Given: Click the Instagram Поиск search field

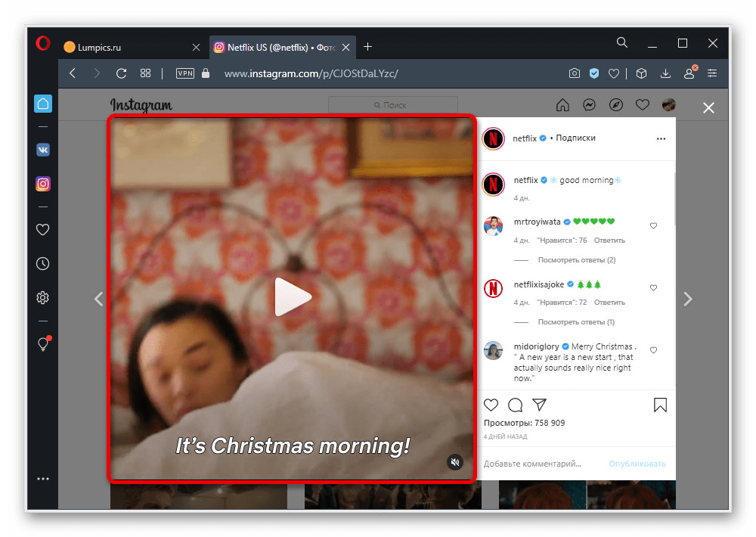Looking at the screenshot, I should [393, 104].
